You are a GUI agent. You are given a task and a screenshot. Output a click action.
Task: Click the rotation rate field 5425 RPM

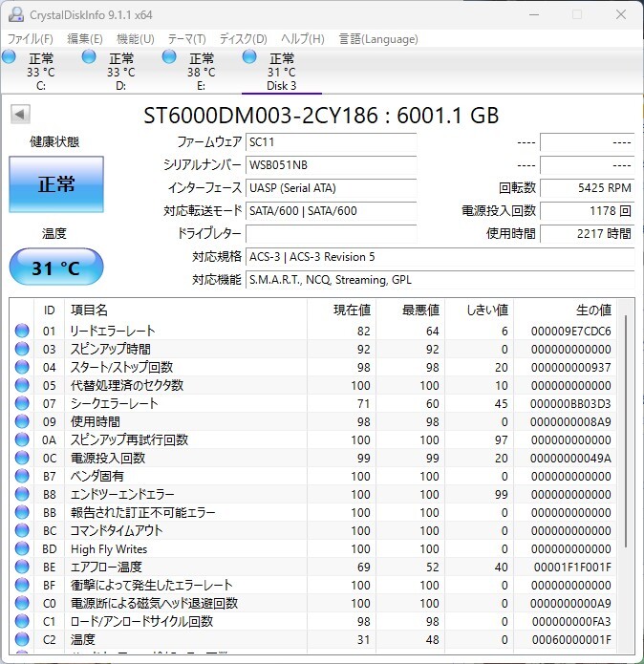point(588,187)
